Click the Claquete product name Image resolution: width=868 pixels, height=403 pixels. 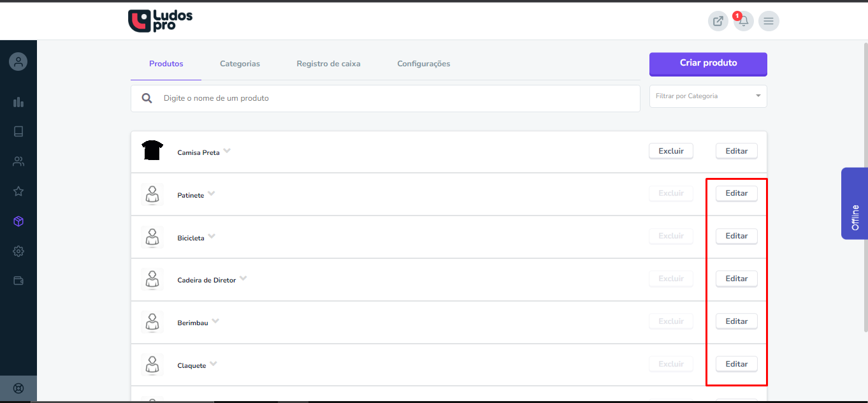pyautogui.click(x=192, y=366)
